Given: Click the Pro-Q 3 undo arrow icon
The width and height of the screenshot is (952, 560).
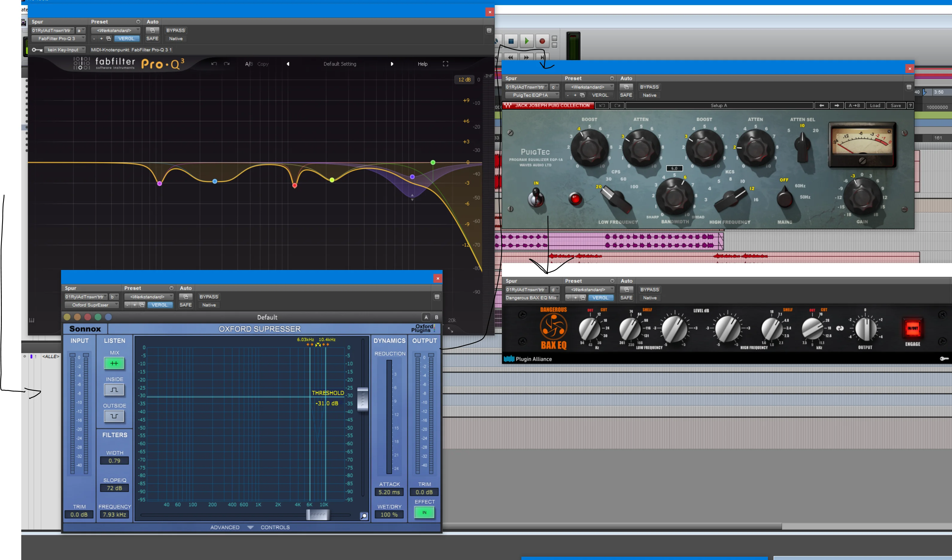Looking at the screenshot, I should (214, 64).
